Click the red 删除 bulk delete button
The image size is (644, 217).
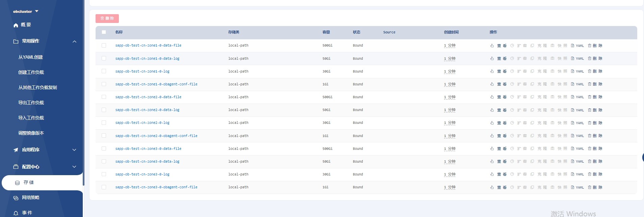107,19
